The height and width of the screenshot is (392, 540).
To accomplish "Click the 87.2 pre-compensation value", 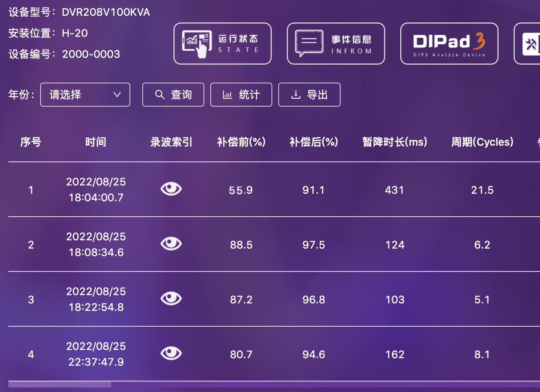I will click(x=241, y=300).
